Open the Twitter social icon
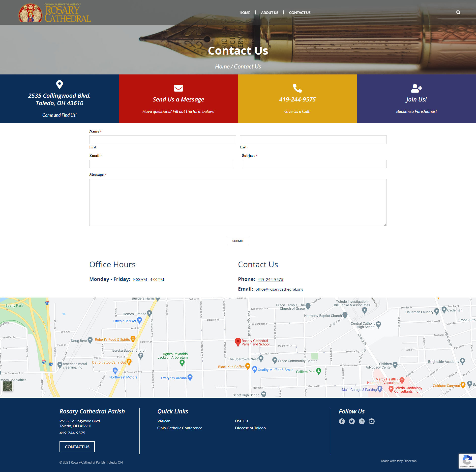The image size is (476, 472). coord(352,421)
